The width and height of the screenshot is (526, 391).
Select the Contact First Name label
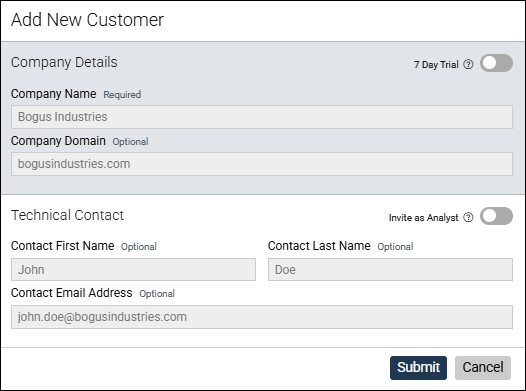[x=63, y=246]
